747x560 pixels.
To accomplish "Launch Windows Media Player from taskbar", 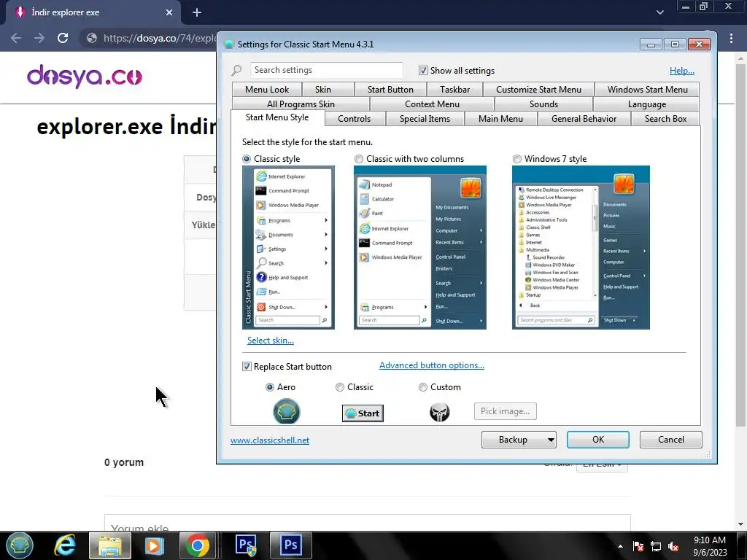I will pyautogui.click(x=154, y=545).
